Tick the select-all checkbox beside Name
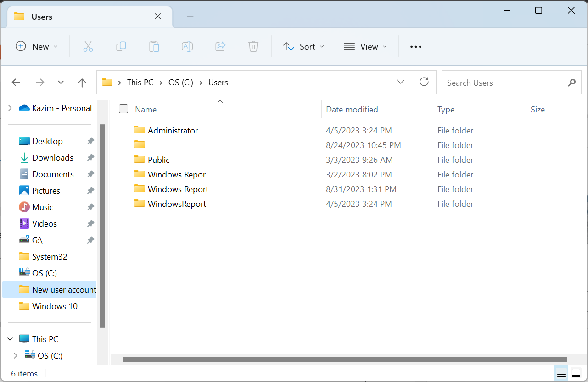This screenshot has width=588, height=382. (x=123, y=109)
